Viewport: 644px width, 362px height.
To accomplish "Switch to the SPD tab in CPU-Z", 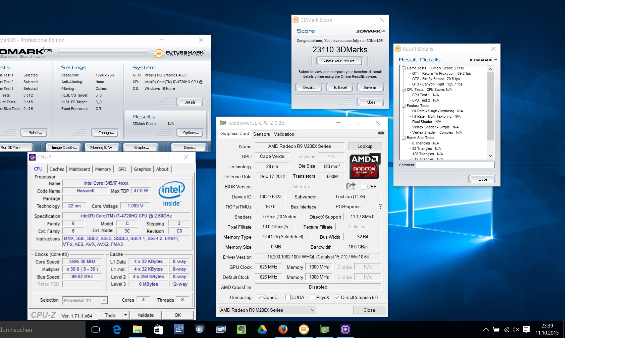I will point(122,169).
